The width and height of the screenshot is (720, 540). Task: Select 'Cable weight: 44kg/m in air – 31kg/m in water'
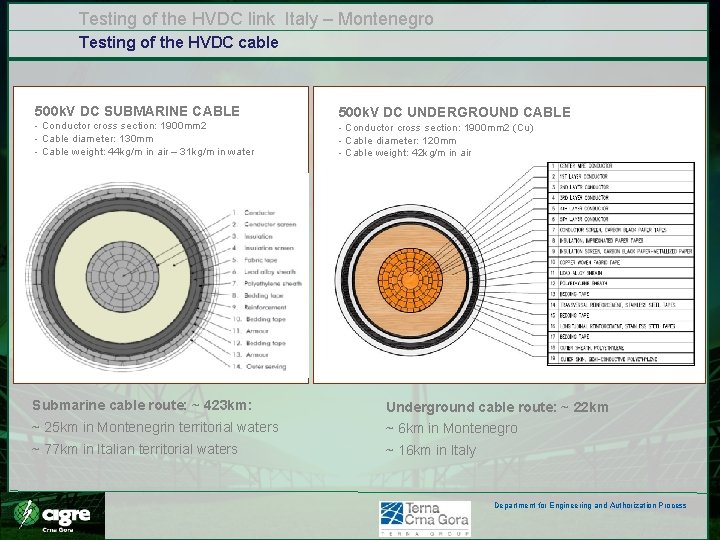tap(144, 152)
